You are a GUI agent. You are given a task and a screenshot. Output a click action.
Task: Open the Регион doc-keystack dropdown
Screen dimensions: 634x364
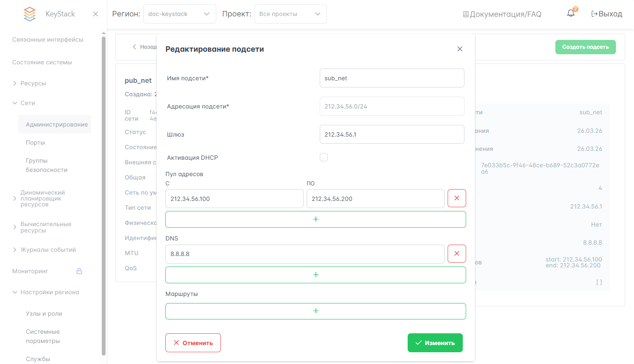[x=180, y=14]
